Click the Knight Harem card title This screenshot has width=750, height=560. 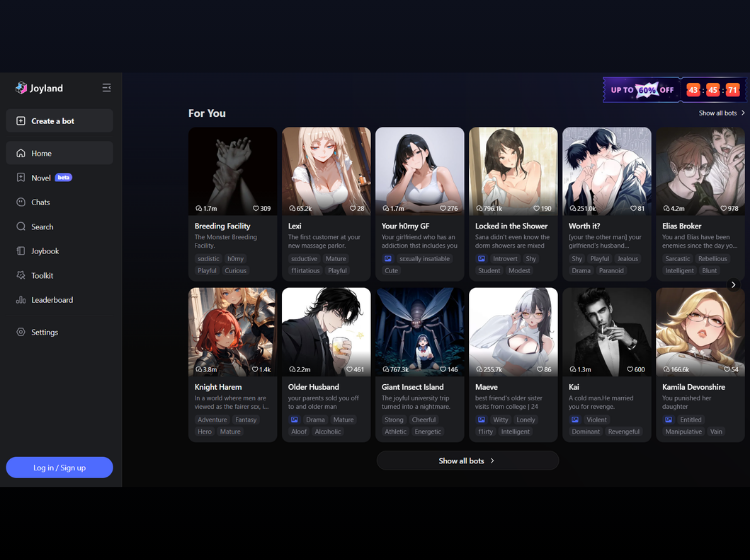coord(218,387)
